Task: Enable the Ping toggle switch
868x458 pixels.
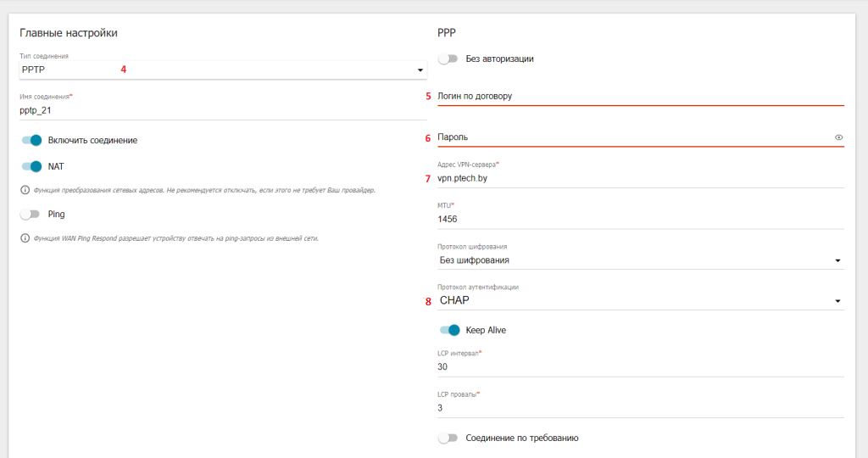Action: point(30,215)
